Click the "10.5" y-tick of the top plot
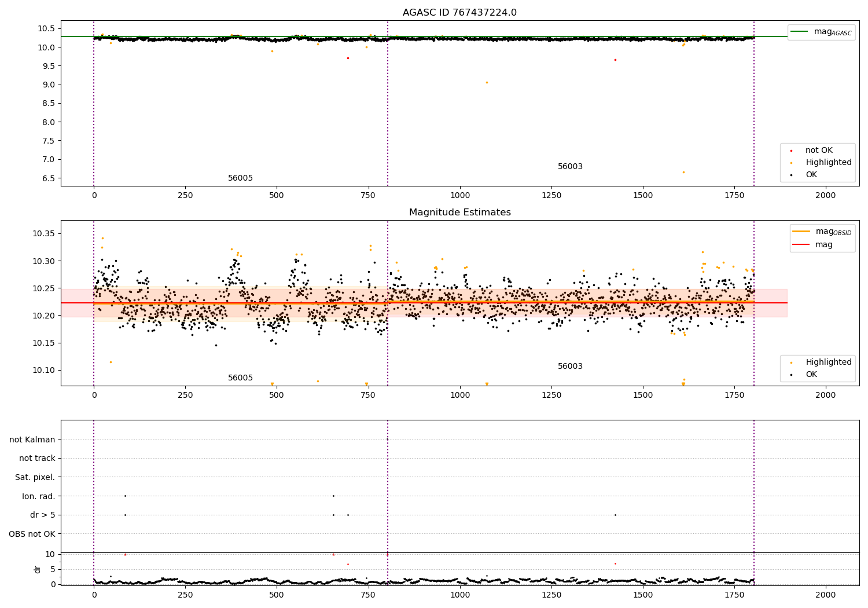 pos(46,28)
